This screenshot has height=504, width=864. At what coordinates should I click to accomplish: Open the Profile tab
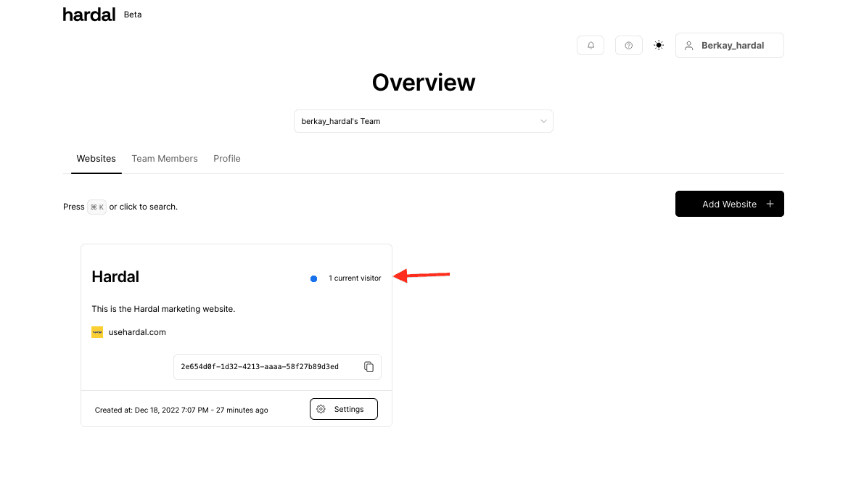227,159
